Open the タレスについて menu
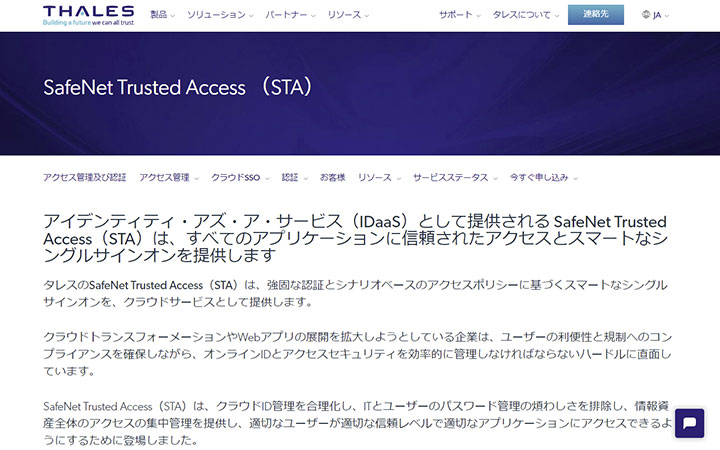The width and height of the screenshot is (720, 450). coord(526,15)
